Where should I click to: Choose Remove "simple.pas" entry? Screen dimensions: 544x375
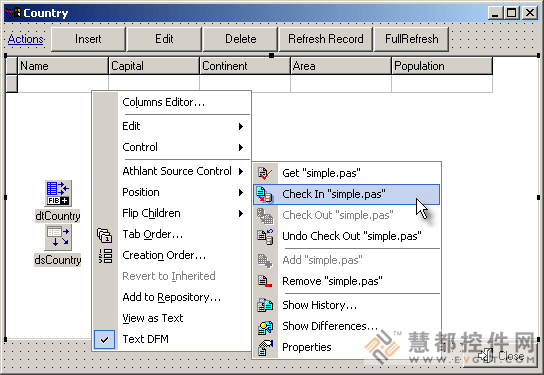coord(347,281)
